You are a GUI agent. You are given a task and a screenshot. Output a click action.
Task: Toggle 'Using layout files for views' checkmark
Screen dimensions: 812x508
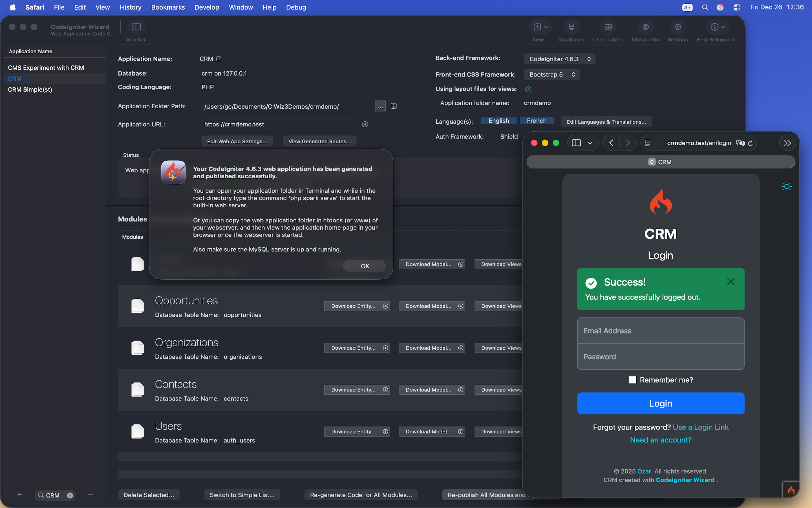pyautogui.click(x=528, y=89)
